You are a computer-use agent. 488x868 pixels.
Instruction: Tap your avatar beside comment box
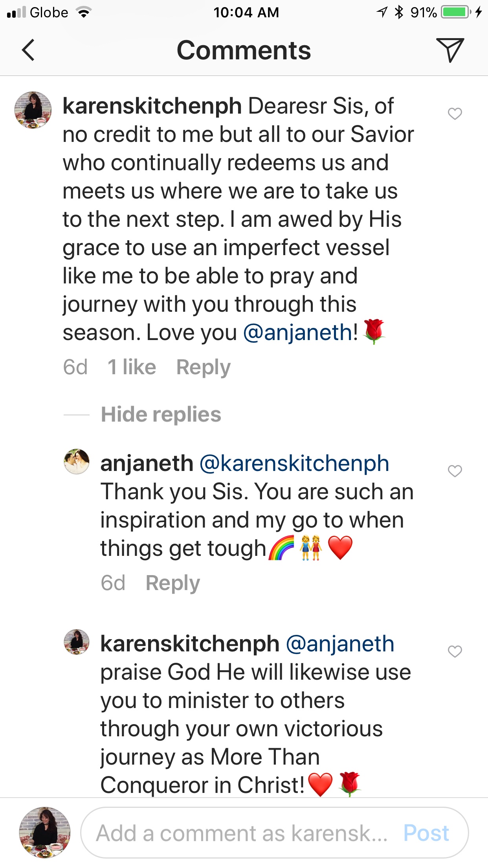click(45, 833)
